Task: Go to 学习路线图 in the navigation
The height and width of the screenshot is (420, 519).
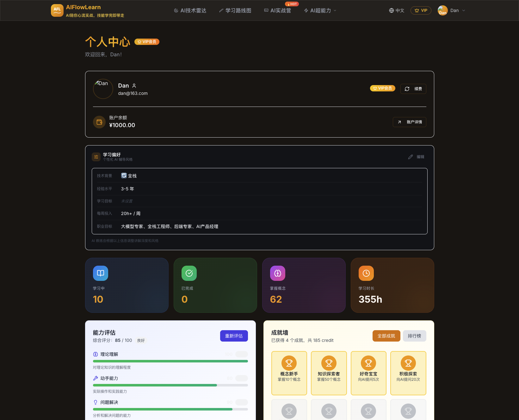Action: point(235,10)
